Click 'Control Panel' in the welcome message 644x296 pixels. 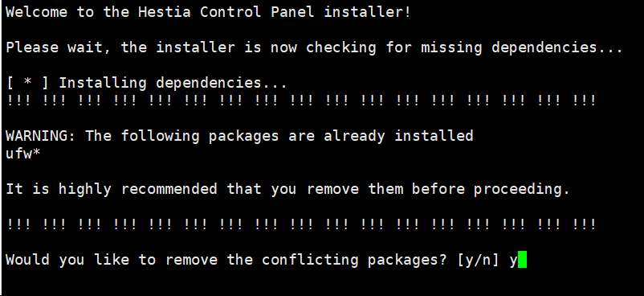click(257, 12)
